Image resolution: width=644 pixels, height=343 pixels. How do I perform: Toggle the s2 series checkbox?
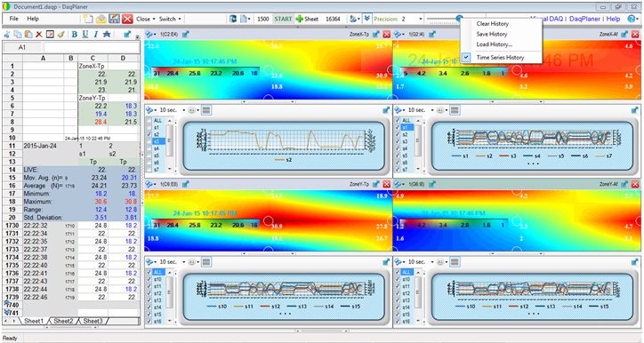coord(149,134)
